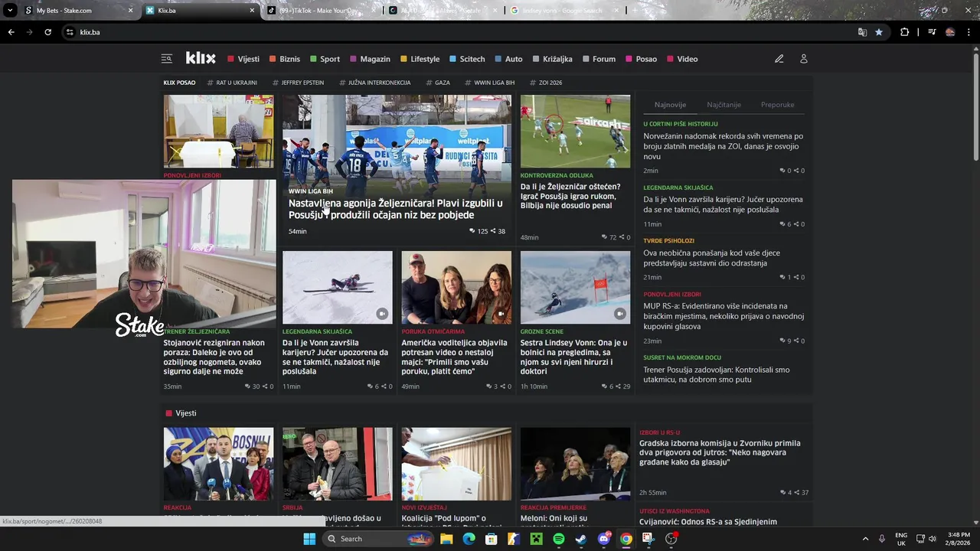Switch to the TikTok tab

[322, 11]
